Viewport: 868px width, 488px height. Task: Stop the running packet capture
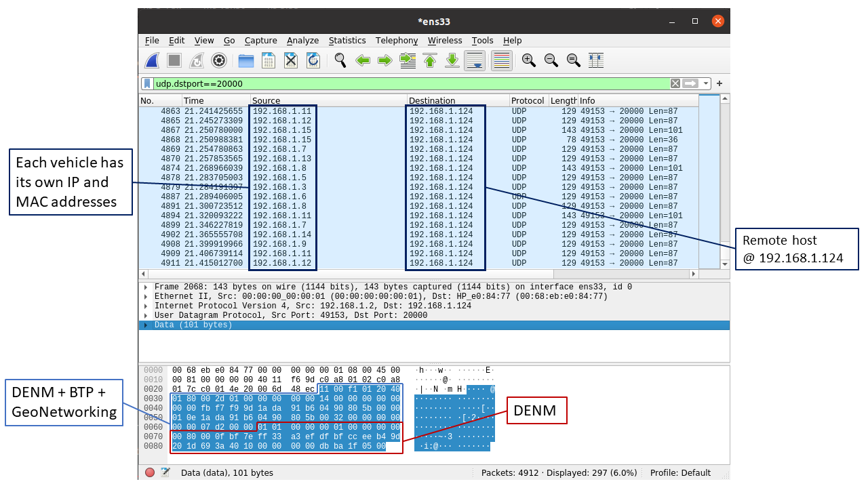174,60
